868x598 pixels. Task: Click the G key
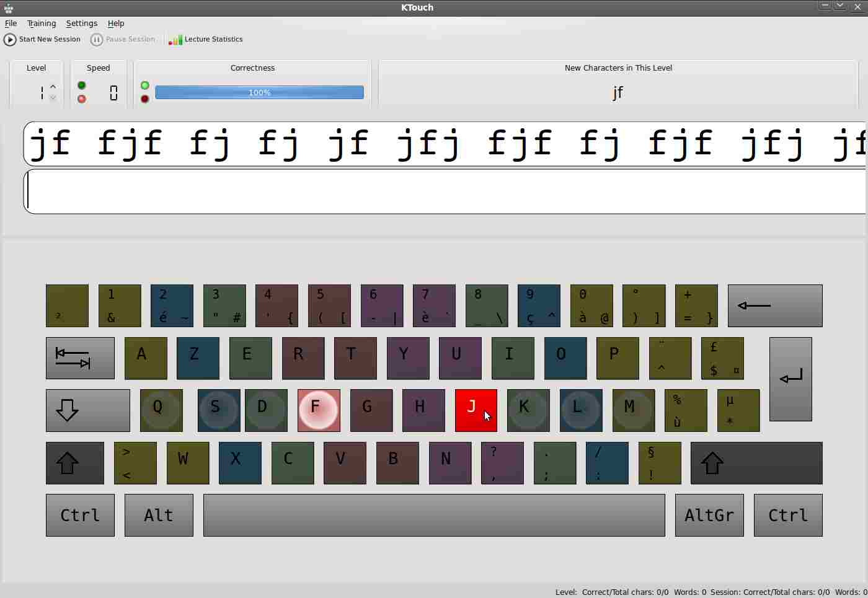(x=371, y=410)
